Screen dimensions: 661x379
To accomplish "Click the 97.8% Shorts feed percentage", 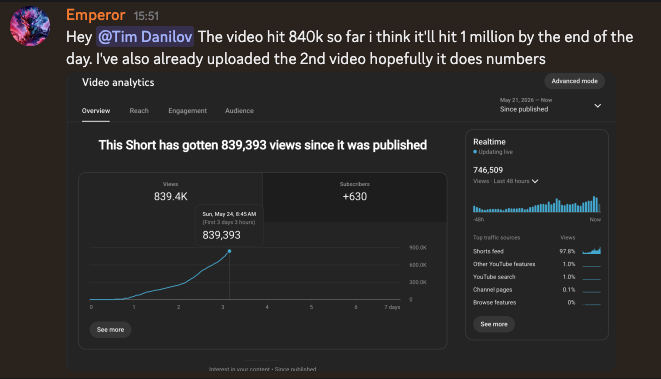I will (x=567, y=251).
